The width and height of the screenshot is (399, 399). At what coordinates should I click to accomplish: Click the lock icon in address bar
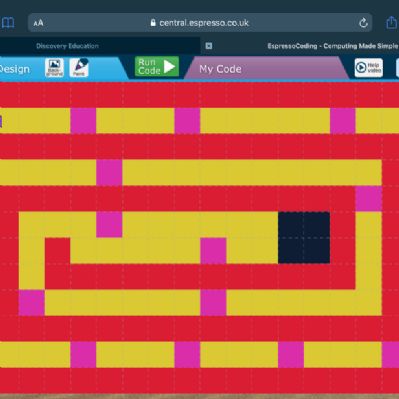pos(153,22)
